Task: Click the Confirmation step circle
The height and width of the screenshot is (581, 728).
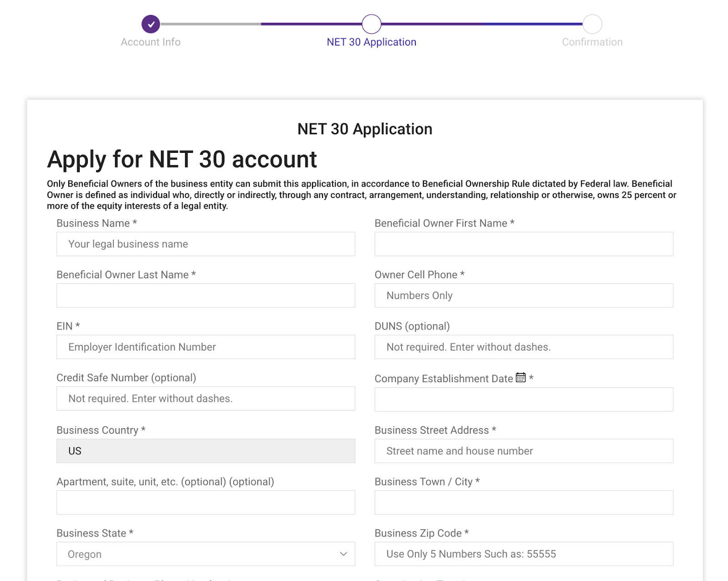Action: pyautogui.click(x=592, y=24)
